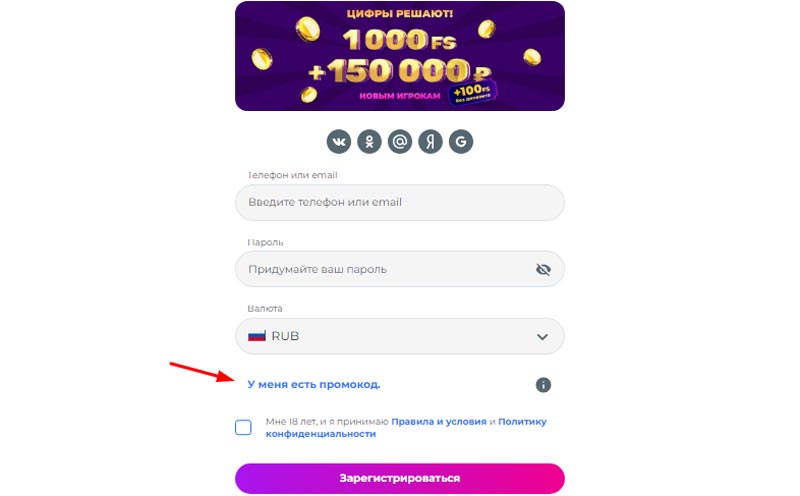Viewport: 800px width, 496px height.
Task: Log in via the Yandex icon
Action: 430,142
